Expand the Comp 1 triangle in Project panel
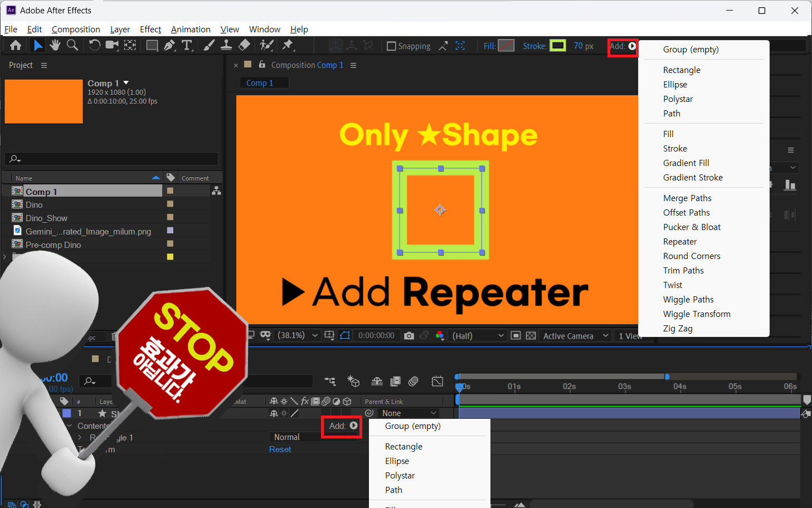812x508 pixels. pos(126,83)
